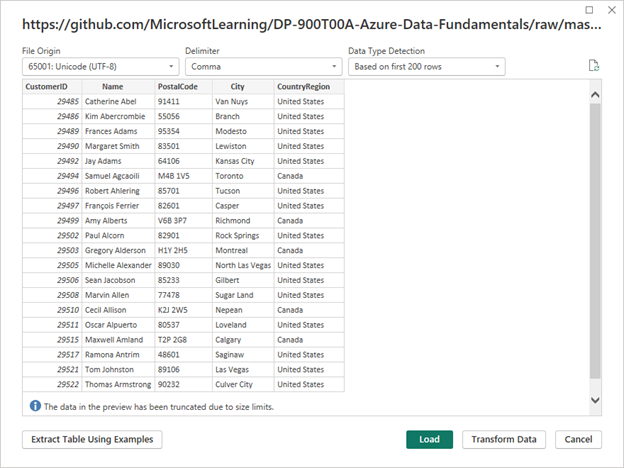The width and height of the screenshot is (624, 468).
Task: Open the File Origin dropdown
Action: (x=100, y=67)
